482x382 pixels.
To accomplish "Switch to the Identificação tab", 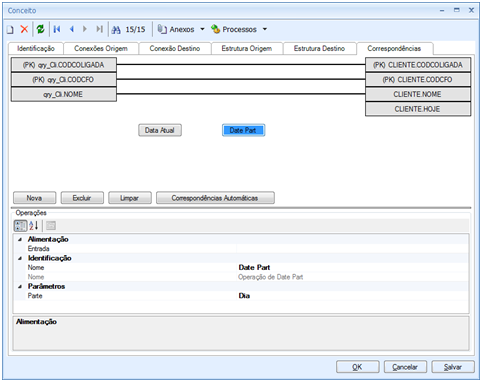I will pos(36,49).
